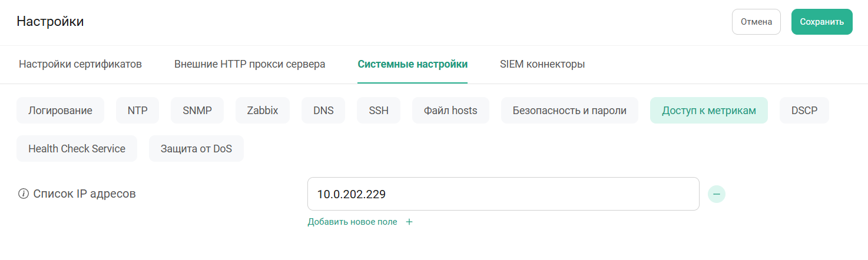Open the Логирование settings section

pos(60,111)
